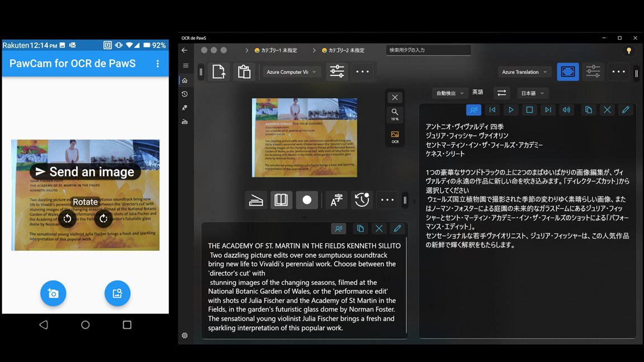This screenshot has height=362, width=644.
Task: Click the magnifier zoom 19% button
Action: (395, 115)
